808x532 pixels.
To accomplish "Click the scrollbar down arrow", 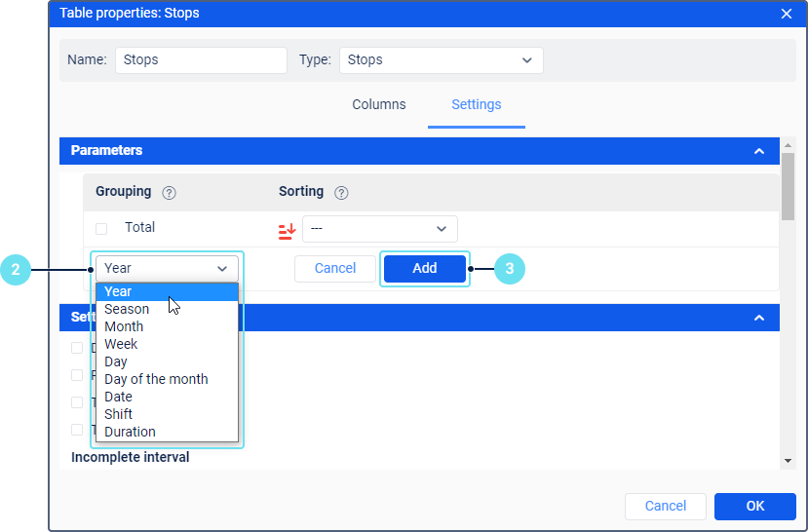I will tap(788, 461).
